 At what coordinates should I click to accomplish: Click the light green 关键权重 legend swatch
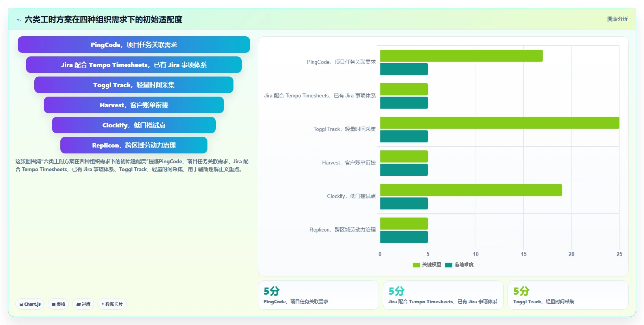(x=416, y=265)
